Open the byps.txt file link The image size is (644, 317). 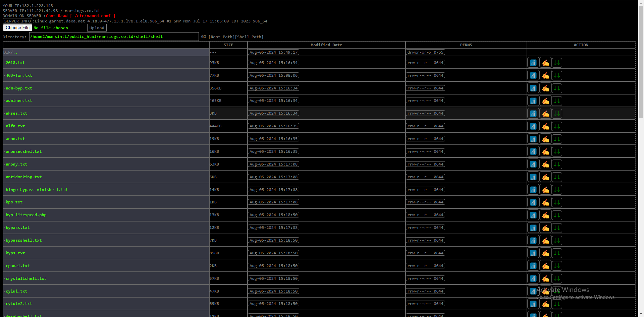click(15, 253)
